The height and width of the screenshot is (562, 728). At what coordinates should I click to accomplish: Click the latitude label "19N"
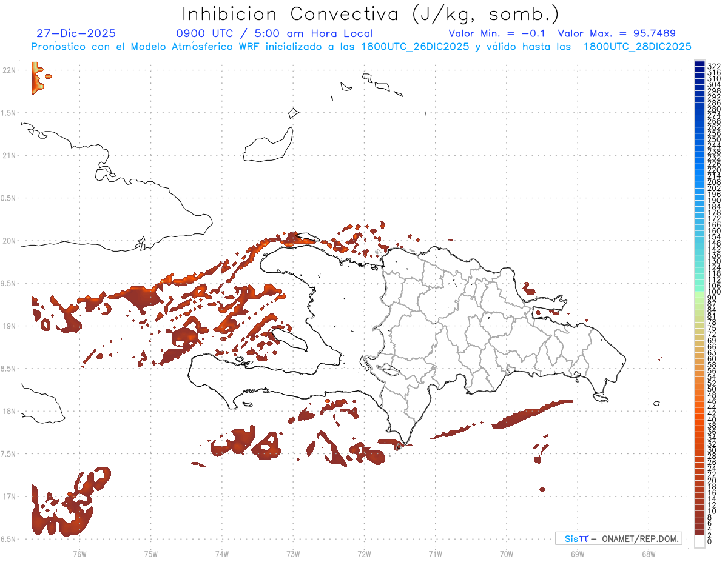(x=9, y=326)
